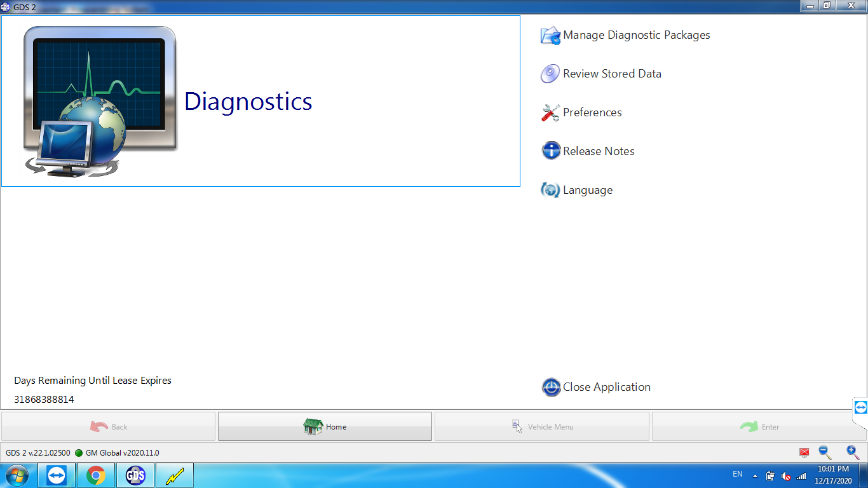Click the zoom in magnifier icon

tap(853, 452)
